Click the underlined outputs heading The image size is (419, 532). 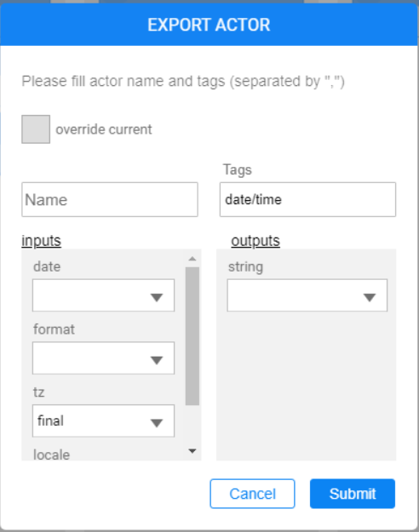pyautogui.click(x=255, y=241)
